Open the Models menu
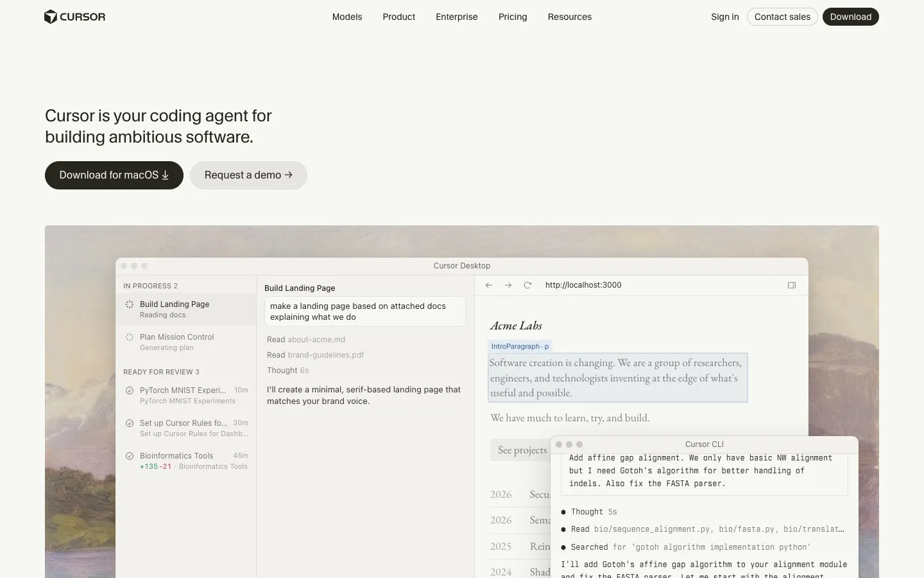Screen dimensions: 924x578 pos(347,17)
